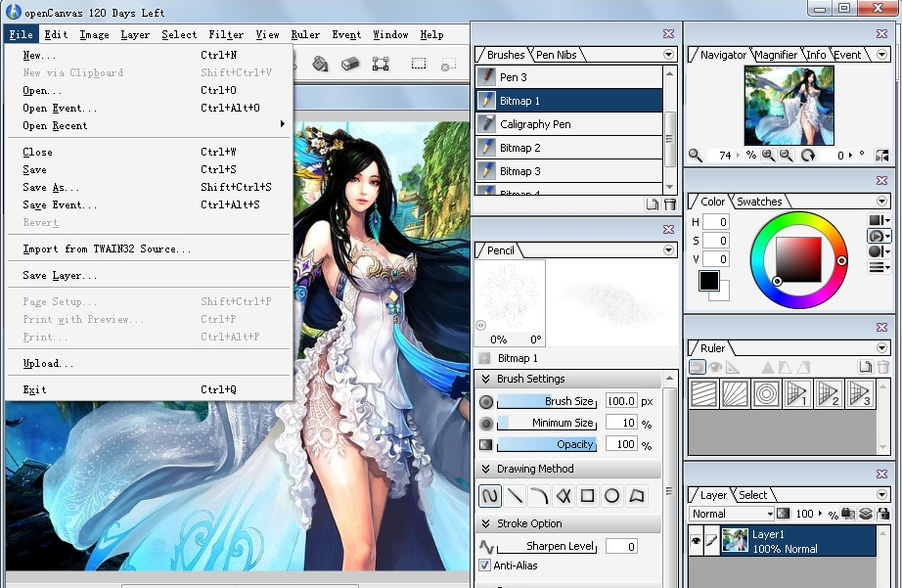Select the polygon drawing method

(637, 496)
